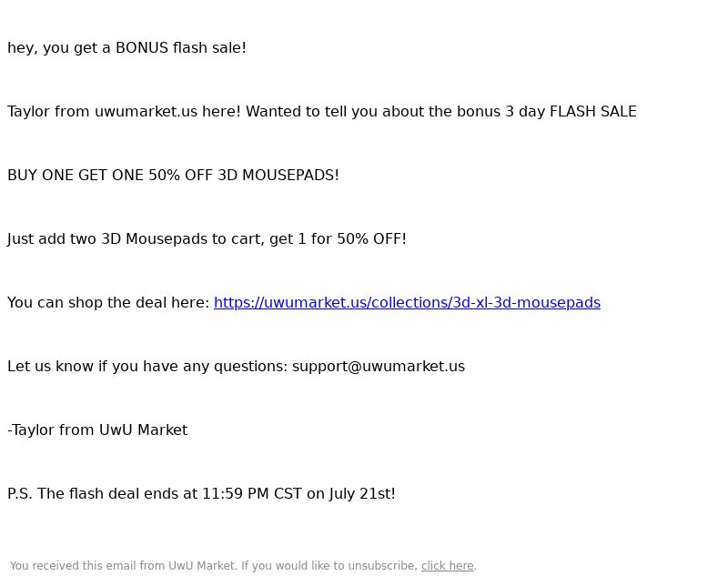Click the 'Let us know if you have any questions' text
This screenshot has width=728, height=576.
pos(147,366)
